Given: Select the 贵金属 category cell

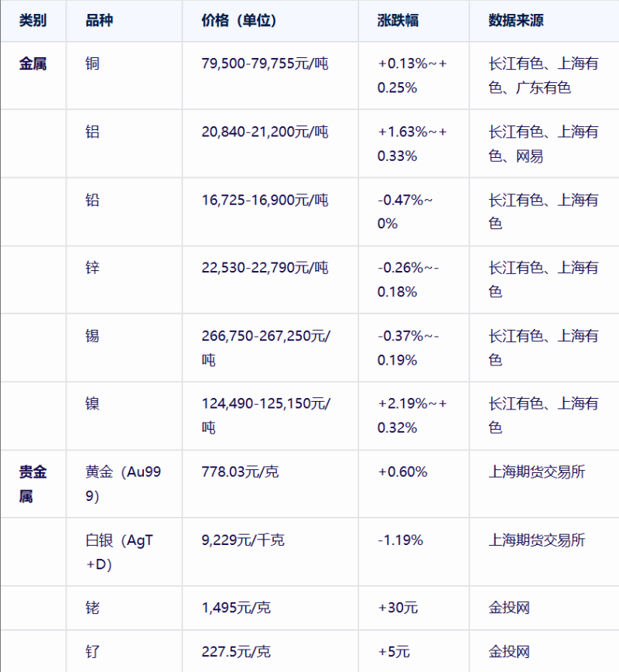Looking at the screenshot, I should point(32,484).
